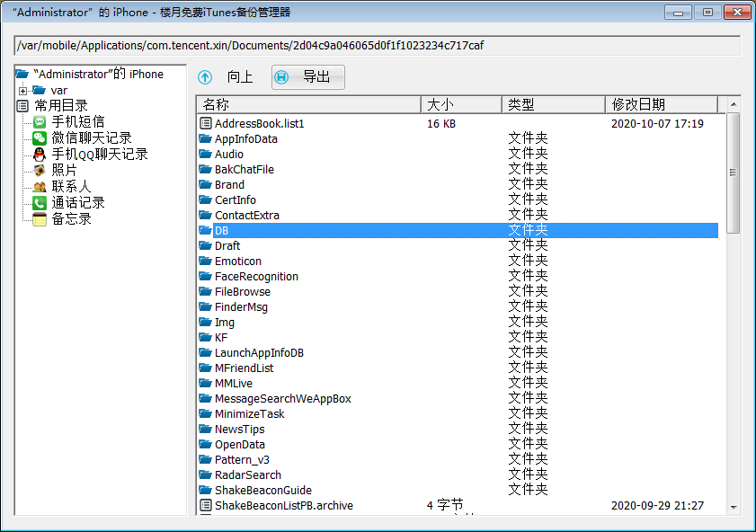Select the ContactExtra folder icon

pos(206,215)
